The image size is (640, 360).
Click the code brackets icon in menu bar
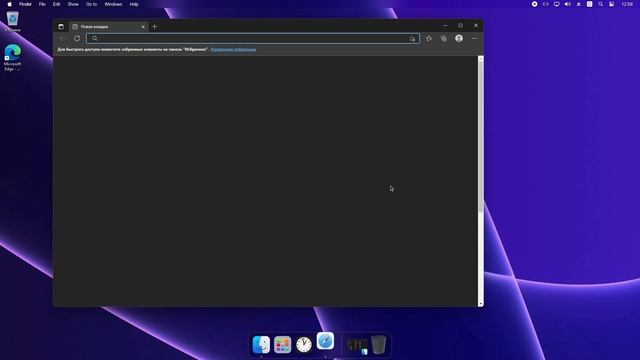[545, 4]
